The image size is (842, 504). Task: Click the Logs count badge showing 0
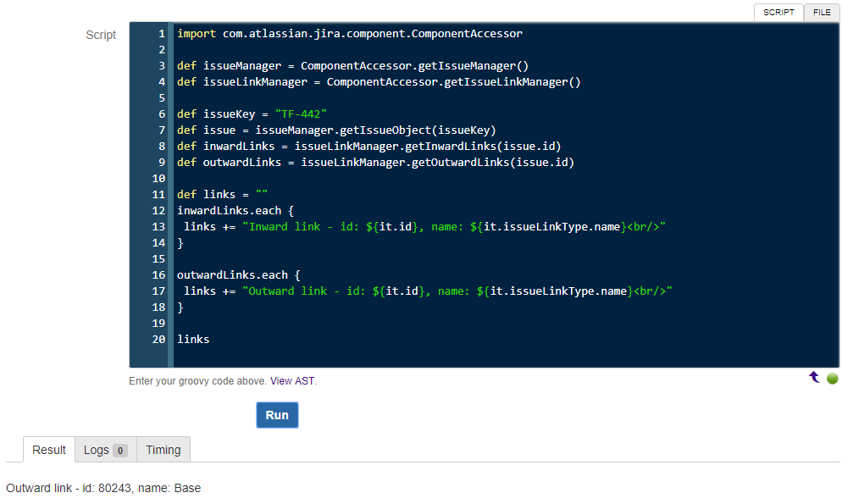coord(120,451)
